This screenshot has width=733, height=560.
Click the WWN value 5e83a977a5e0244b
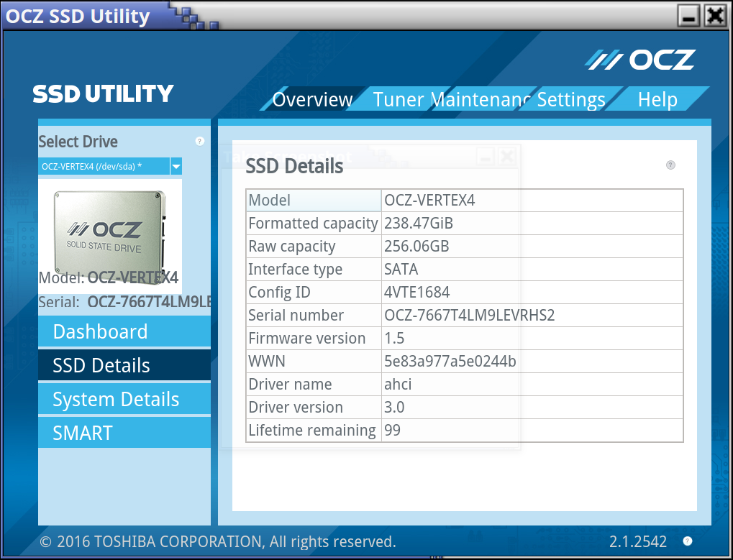coord(532,361)
